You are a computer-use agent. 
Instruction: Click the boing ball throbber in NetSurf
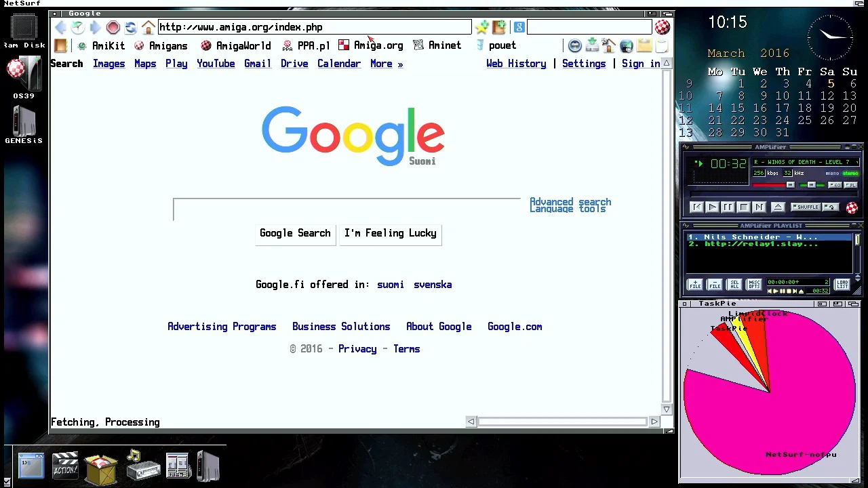pyautogui.click(x=662, y=27)
